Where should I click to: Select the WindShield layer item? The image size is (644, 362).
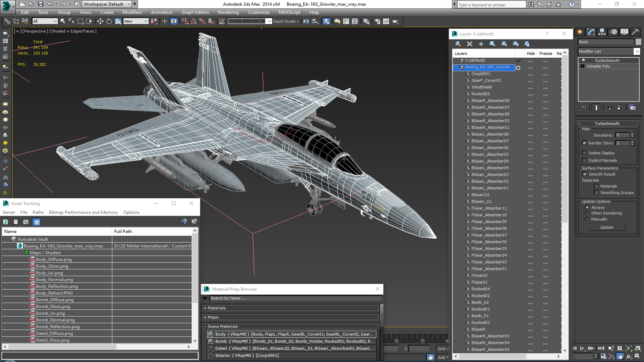coord(481,87)
